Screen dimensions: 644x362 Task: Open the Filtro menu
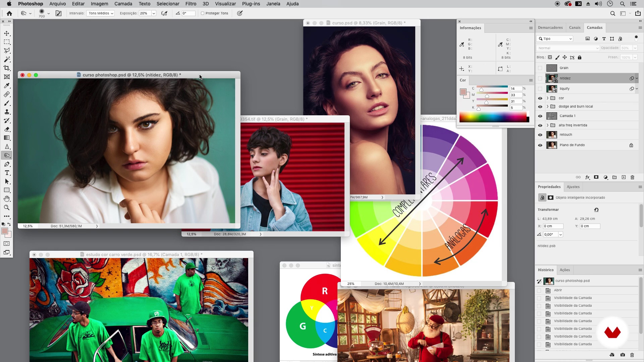191,4
